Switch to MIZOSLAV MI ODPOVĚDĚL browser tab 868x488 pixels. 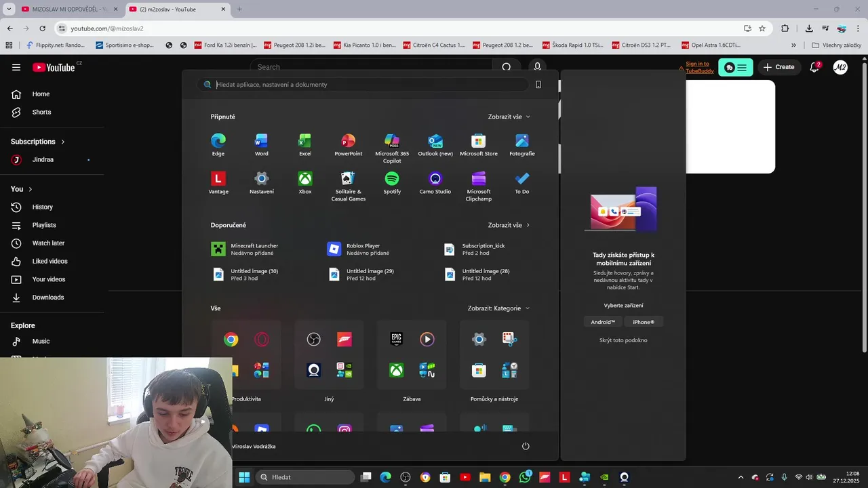tap(69, 9)
